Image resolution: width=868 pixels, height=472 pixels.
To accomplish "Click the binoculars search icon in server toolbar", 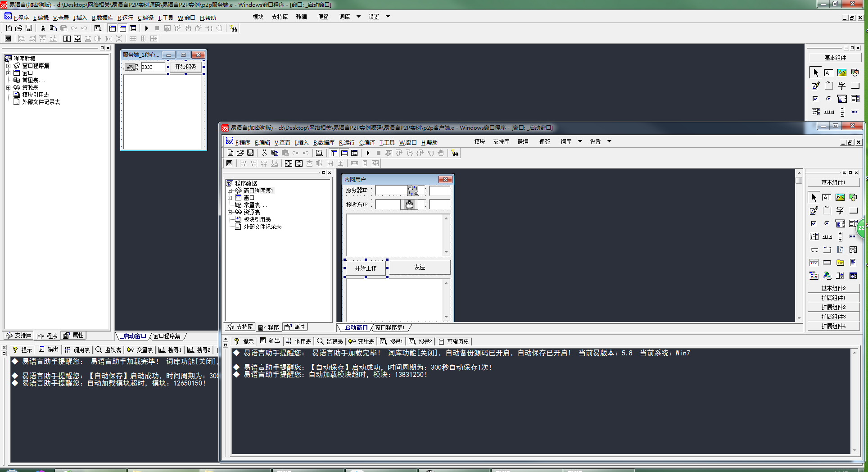I will [x=233, y=28].
